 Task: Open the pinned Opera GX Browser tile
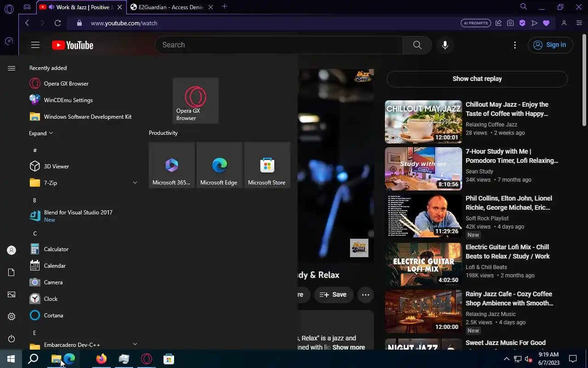coord(196,101)
